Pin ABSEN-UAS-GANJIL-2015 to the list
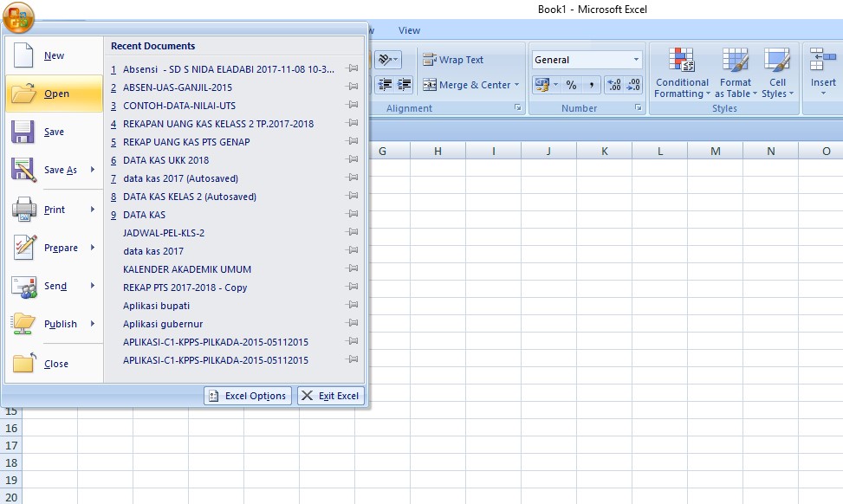The width and height of the screenshot is (843, 504). pyautogui.click(x=352, y=87)
